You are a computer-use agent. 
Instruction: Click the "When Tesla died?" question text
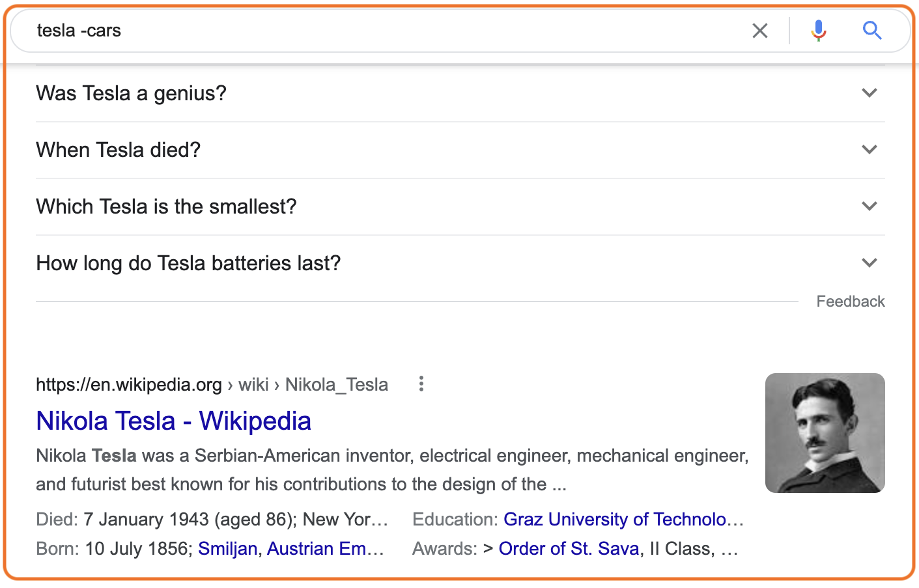click(118, 150)
